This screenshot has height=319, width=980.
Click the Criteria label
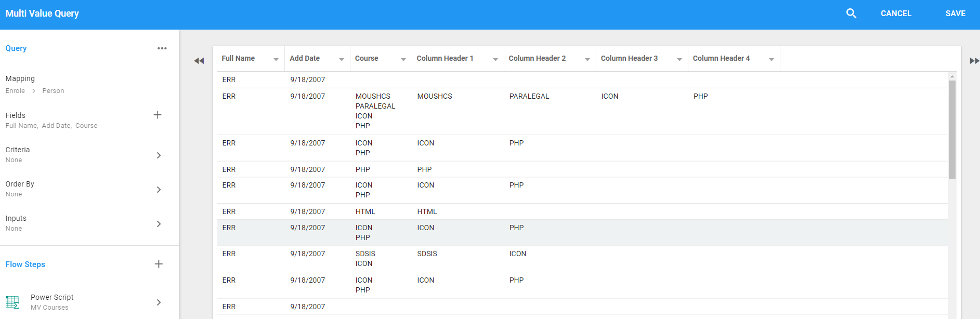(18, 150)
